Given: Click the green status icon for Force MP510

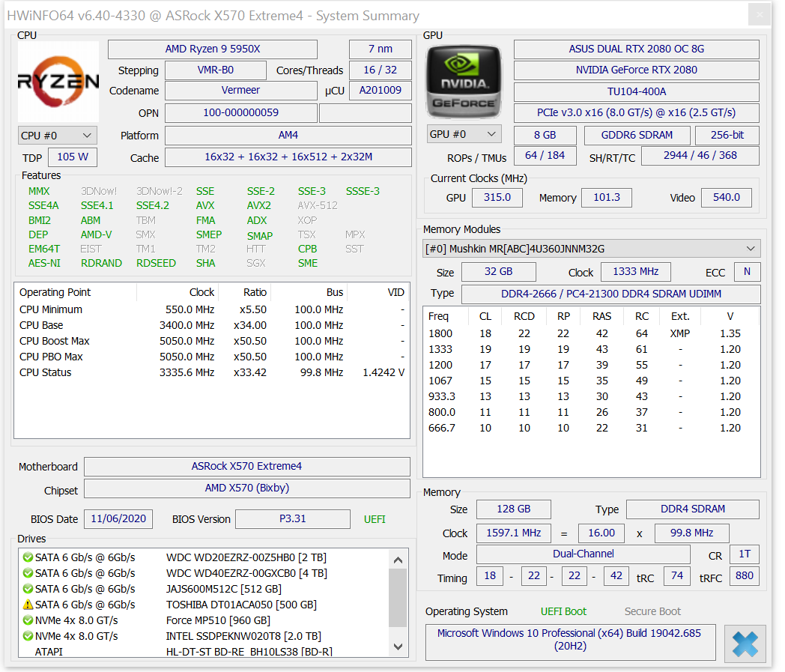Looking at the screenshot, I should point(28,620).
